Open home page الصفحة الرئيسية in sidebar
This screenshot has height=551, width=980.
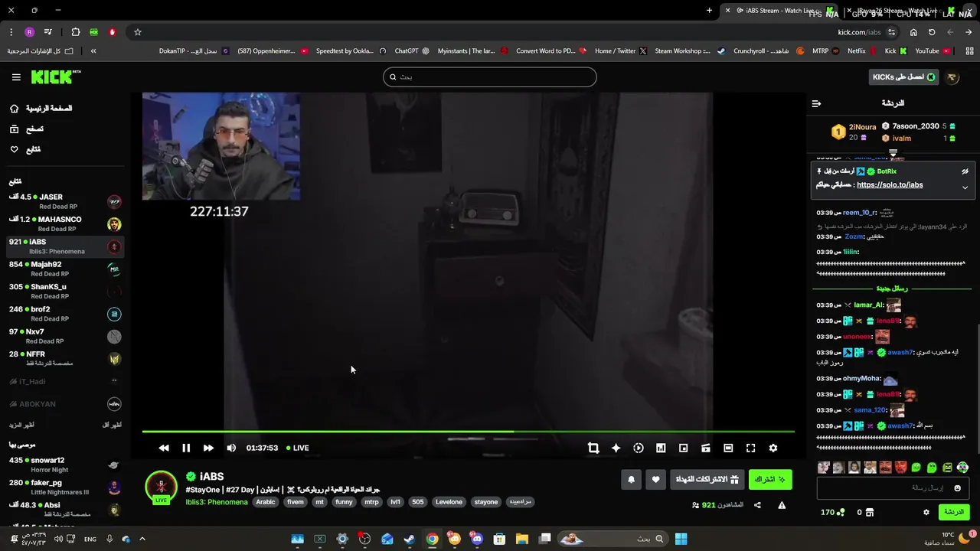click(41, 109)
